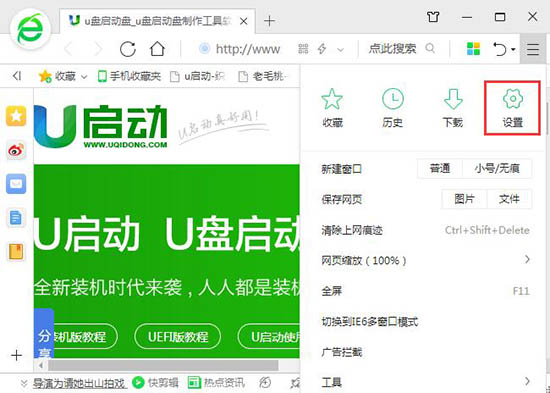The height and width of the screenshot is (393, 550).
Task: Open 历史 clock icon in menu
Action: 393,108
